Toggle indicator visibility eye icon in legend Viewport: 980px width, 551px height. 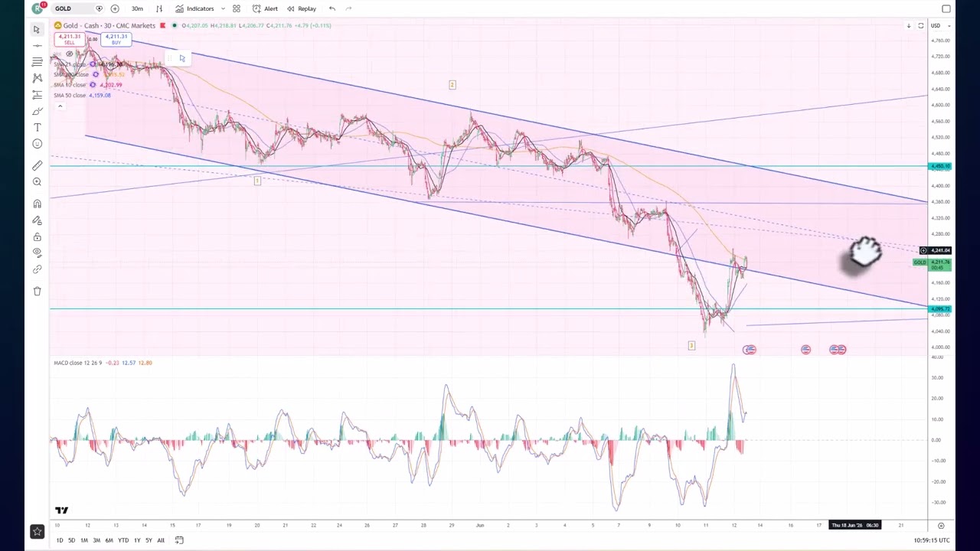[x=69, y=54]
